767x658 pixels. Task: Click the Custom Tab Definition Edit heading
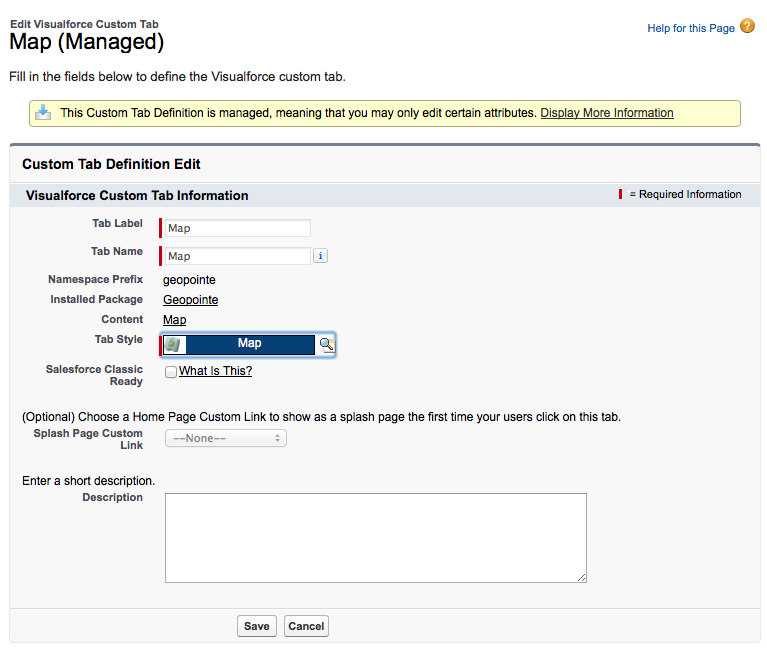tap(111, 164)
